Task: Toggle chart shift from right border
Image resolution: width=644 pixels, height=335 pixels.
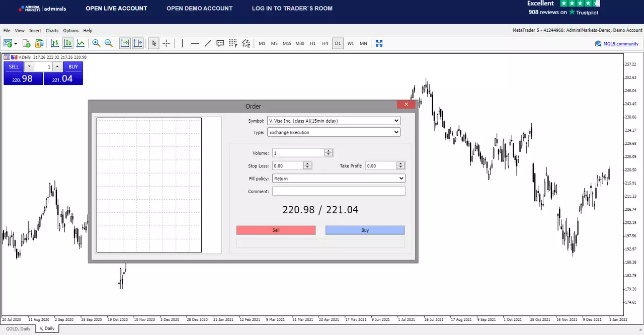Action: pos(138,43)
